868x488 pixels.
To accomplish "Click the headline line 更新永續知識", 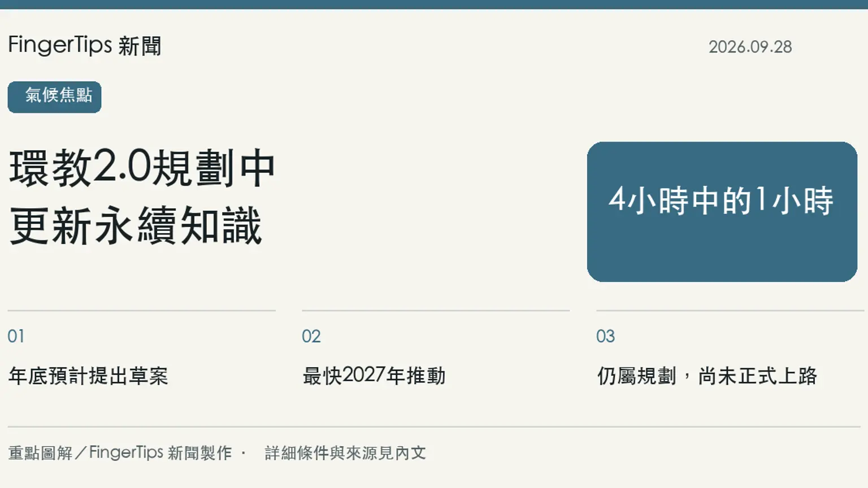I will click(x=136, y=226).
